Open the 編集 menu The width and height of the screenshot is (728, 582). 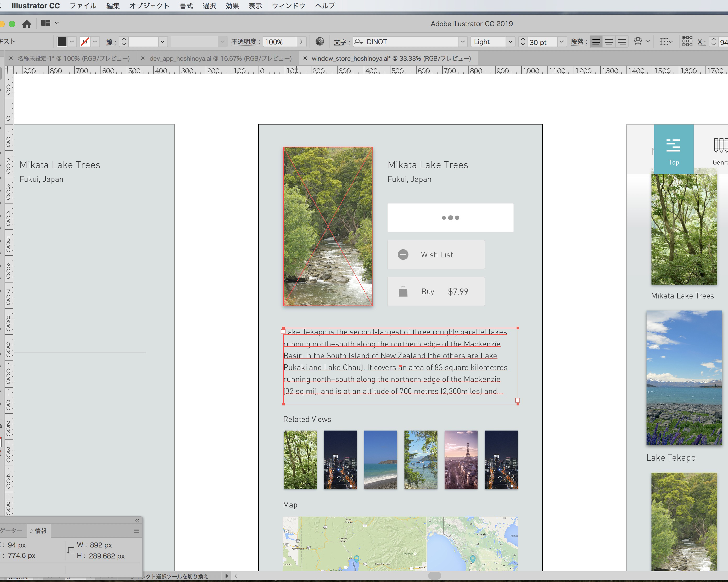pyautogui.click(x=113, y=6)
